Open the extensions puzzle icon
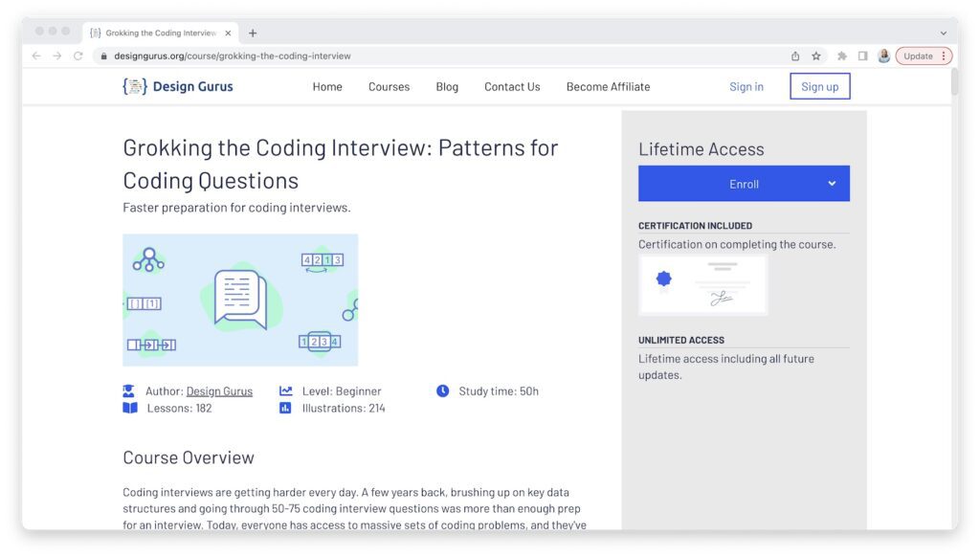Viewport: 980px width, 557px height. pyautogui.click(x=842, y=56)
